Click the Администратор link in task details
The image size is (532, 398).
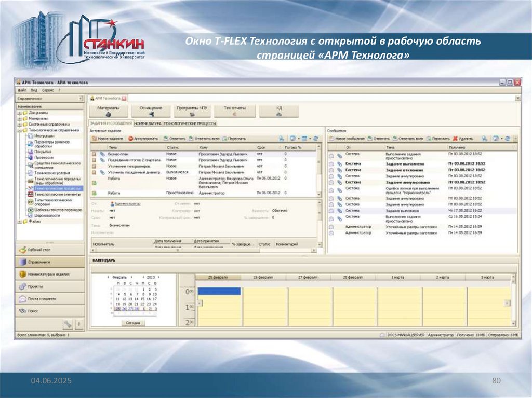click(x=127, y=204)
